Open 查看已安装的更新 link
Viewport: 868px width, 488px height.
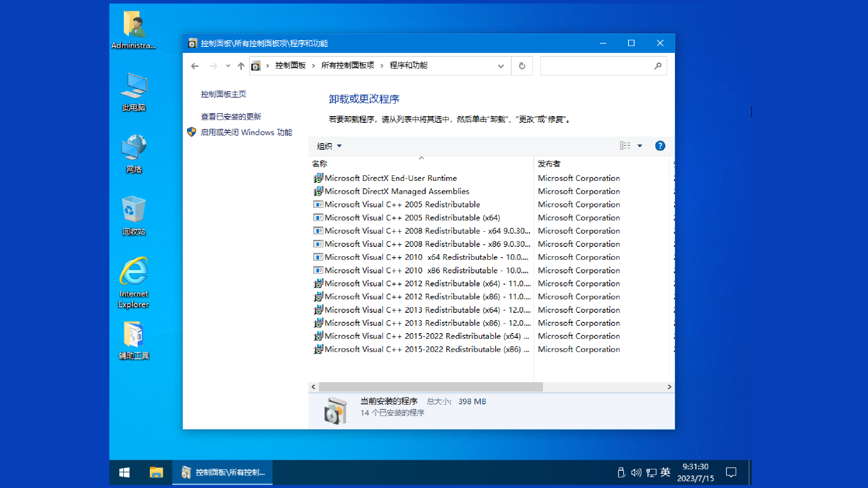pyautogui.click(x=230, y=116)
